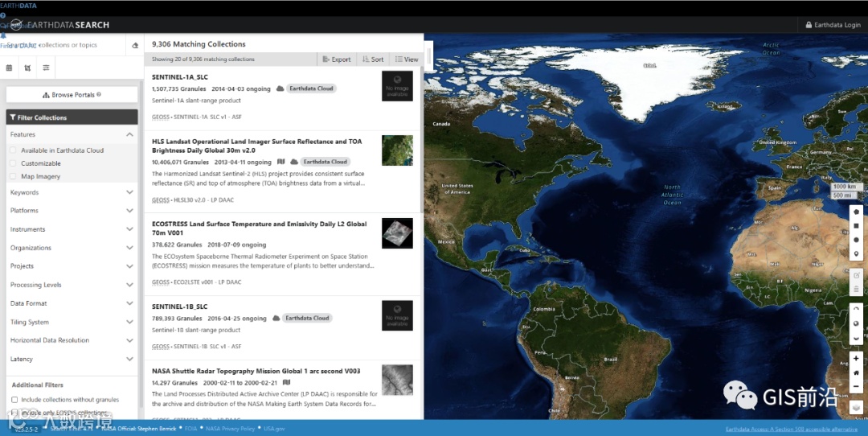
Task: Select the polygon drawing tool on map
Action: [857, 212]
